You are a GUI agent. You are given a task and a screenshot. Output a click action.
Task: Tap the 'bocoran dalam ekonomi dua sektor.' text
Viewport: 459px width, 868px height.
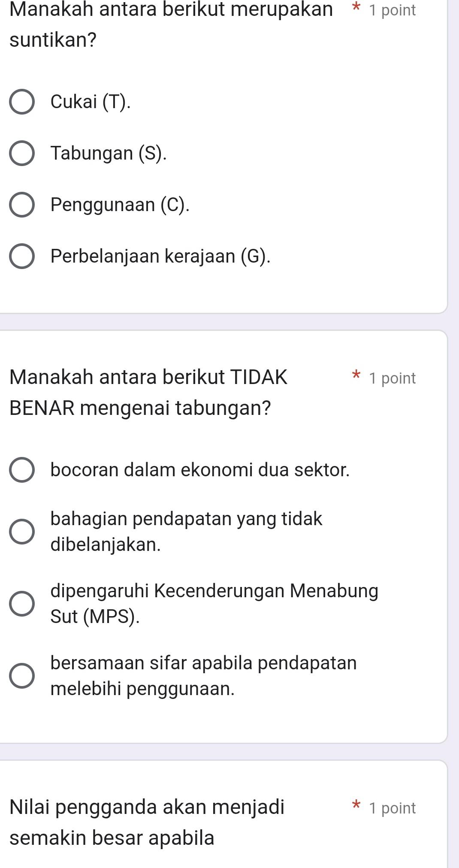(200, 470)
